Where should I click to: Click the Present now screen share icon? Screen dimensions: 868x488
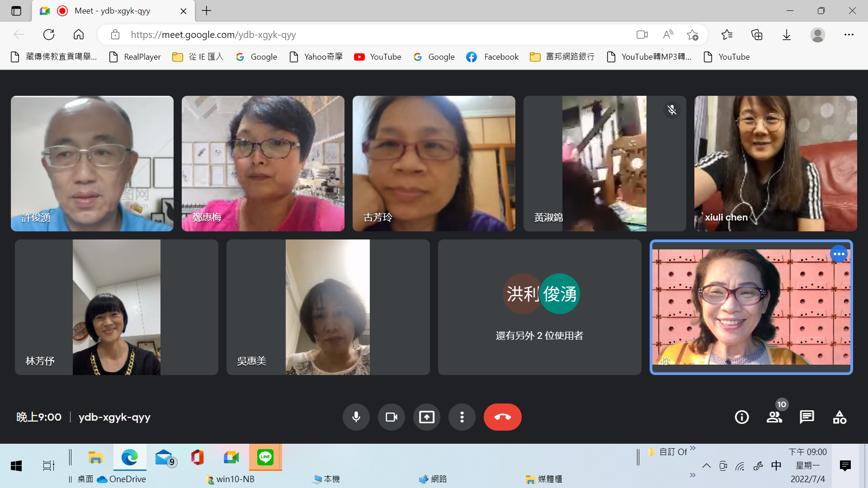pyautogui.click(x=426, y=417)
